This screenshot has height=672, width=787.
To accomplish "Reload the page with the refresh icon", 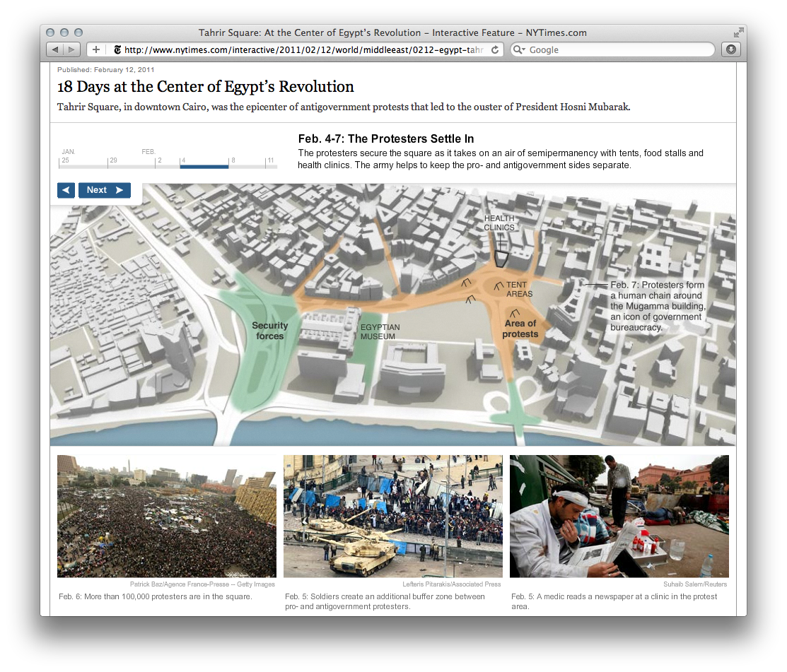I will click(x=494, y=49).
